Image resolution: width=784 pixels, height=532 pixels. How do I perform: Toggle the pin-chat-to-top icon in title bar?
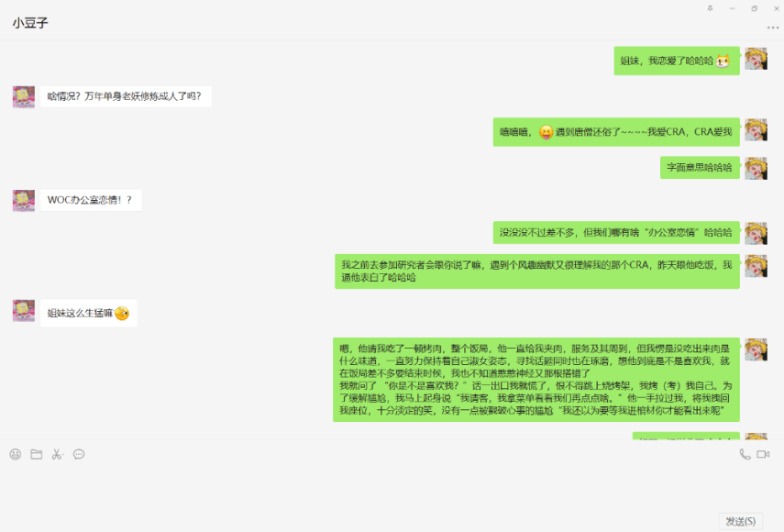pos(710,8)
